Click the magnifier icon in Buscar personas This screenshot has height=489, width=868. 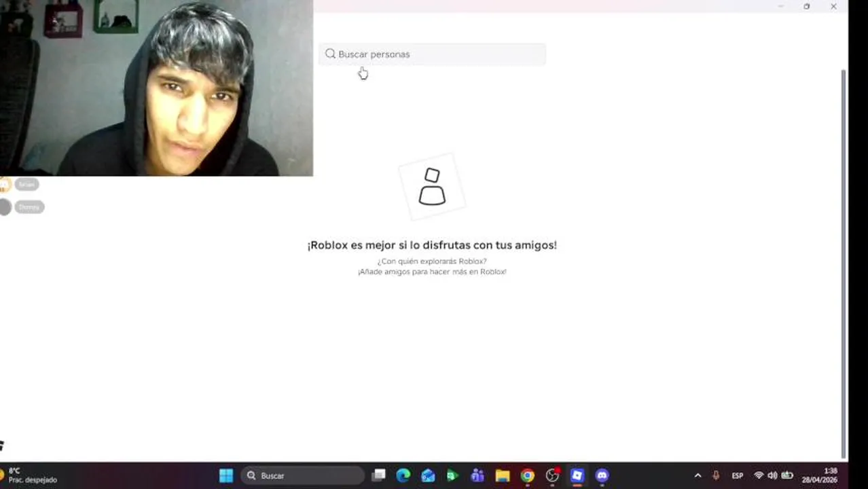click(x=330, y=54)
